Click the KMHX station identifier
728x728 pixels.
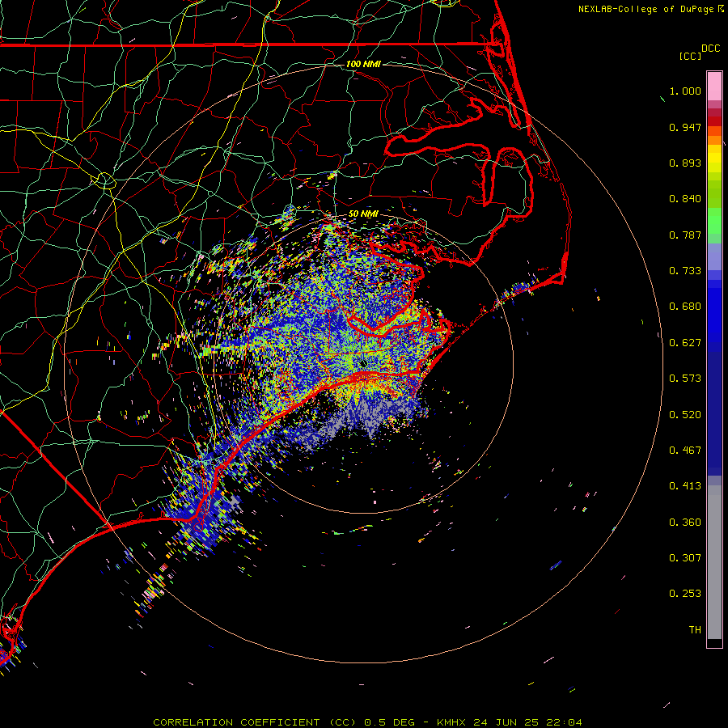tap(451, 722)
